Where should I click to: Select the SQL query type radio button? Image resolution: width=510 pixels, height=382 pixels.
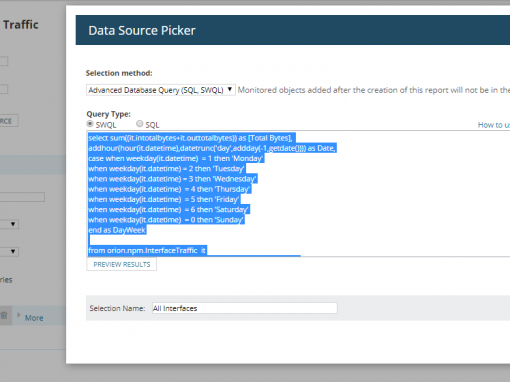coord(140,124)
